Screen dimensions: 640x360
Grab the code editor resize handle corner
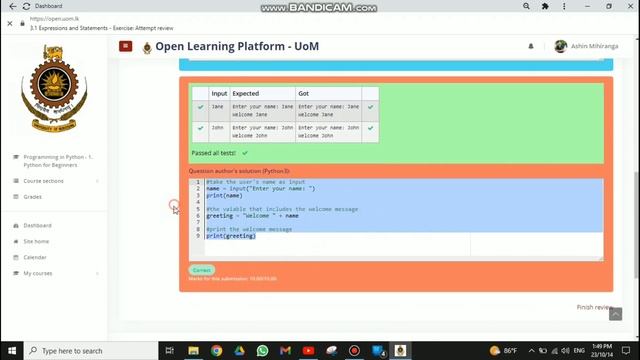[x=600, y=258]
